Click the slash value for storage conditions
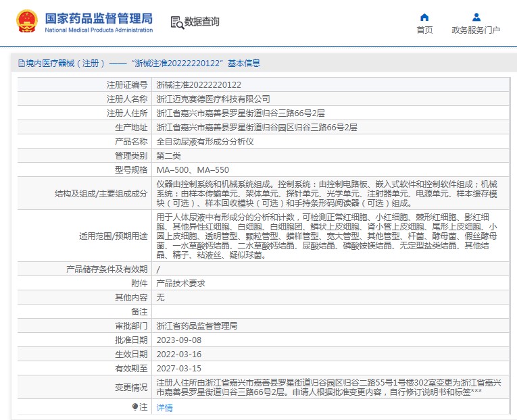Screen dimensions: 517x420 158,269
